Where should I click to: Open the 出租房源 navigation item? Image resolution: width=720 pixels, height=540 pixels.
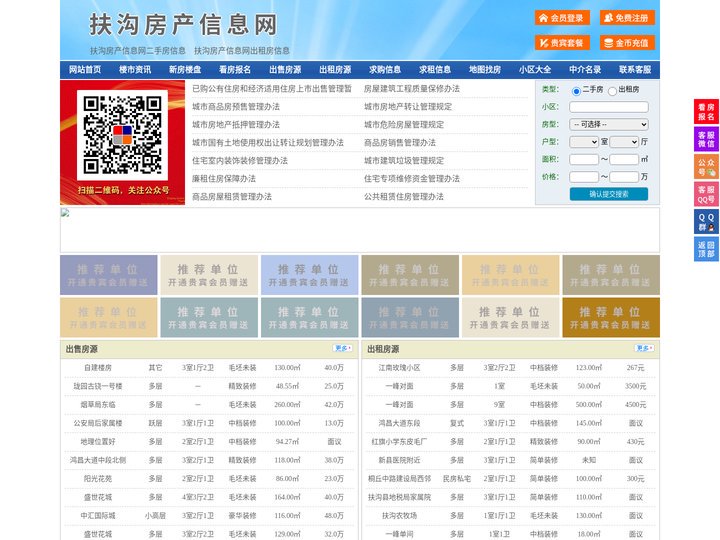[x=335, y=70]
